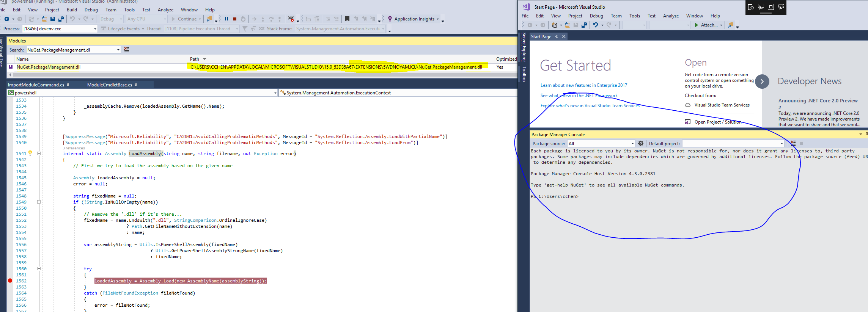Viewport: 868px width, 312px height.
Task: Click Save All icon in powershell window
Action: pos(61,19)
